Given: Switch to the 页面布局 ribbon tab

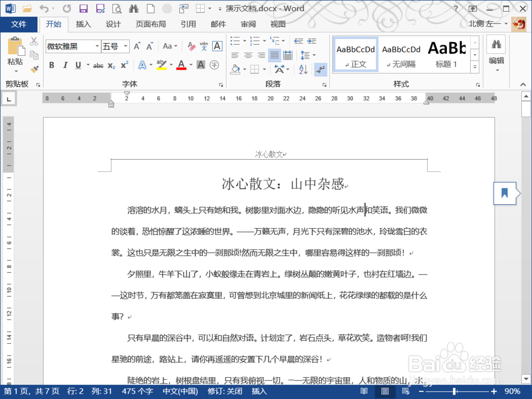Looking at the screenshot, I should coord(151,24).
